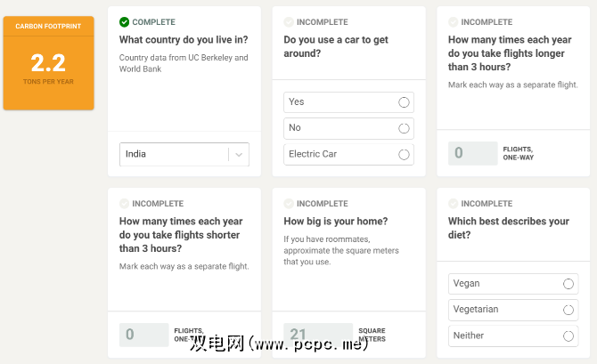Click the incomplete icon on home size card
Image resolution: width=597 pixels, height=364 pixels.
289,204
